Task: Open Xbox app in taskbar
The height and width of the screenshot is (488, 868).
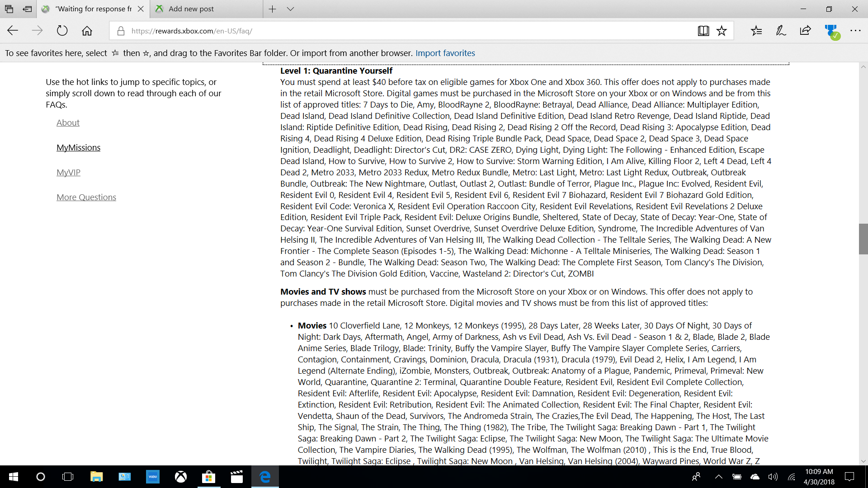Action: click(x=181, y=477)
